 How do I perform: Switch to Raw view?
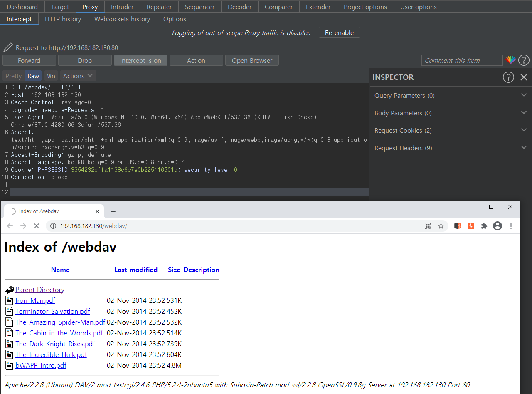(33, 76)
